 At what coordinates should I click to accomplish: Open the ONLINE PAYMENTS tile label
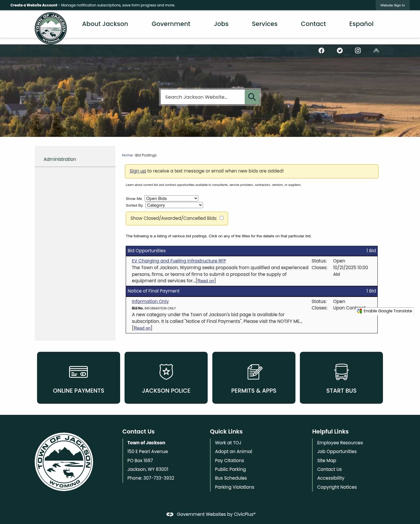click(78, 391)
